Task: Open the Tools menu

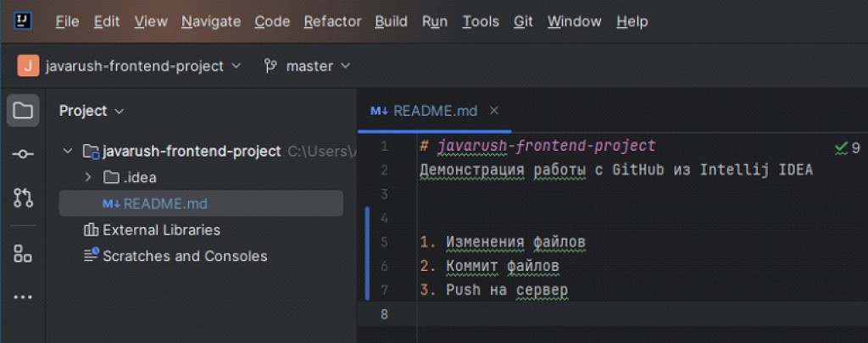Action: [481, 21]
